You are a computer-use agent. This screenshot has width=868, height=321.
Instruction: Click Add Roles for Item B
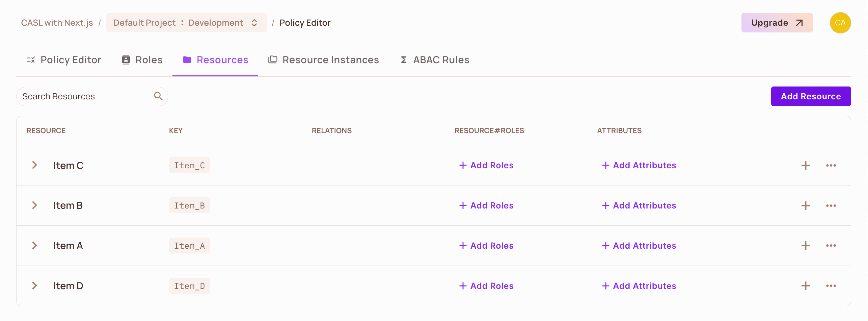click(486, 205)
